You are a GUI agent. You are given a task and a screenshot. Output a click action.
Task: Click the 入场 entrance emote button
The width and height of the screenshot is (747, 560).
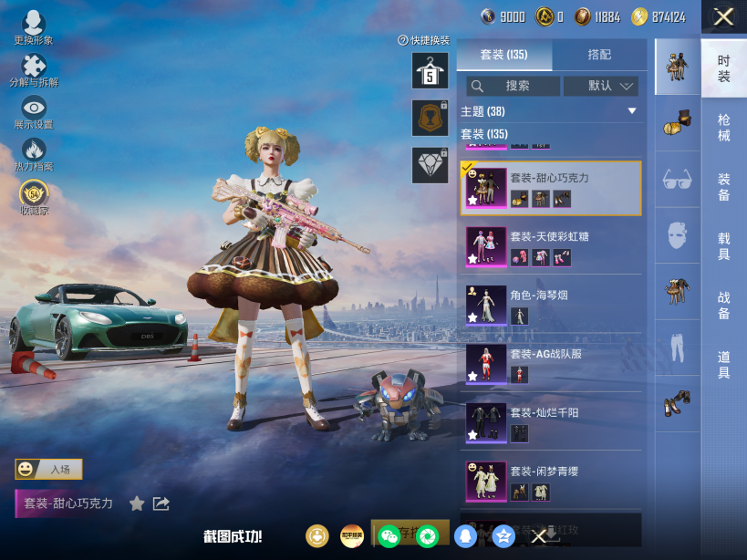click(x=48, y=469)
